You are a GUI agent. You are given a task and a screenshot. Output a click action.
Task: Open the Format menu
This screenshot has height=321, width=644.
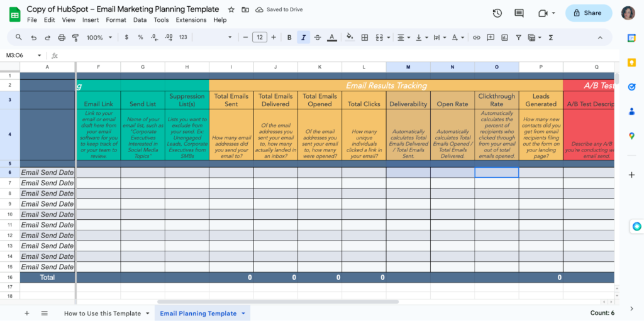coord(115,19)
